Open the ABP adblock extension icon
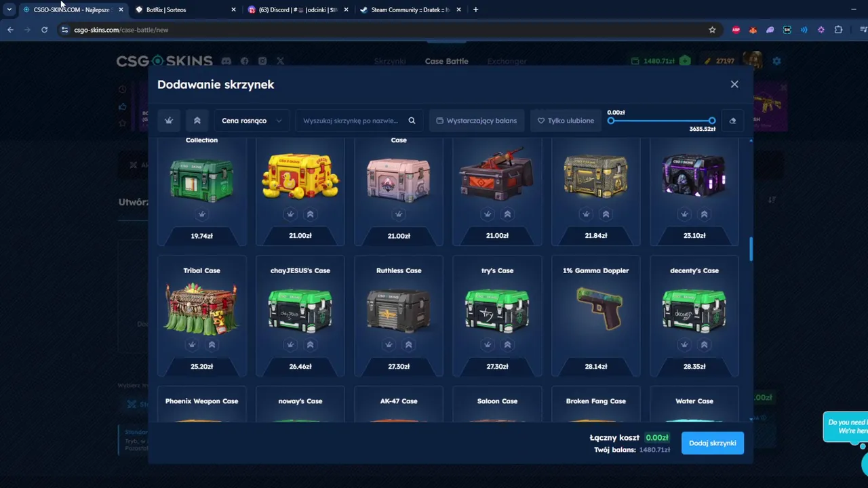 [736, 30]
